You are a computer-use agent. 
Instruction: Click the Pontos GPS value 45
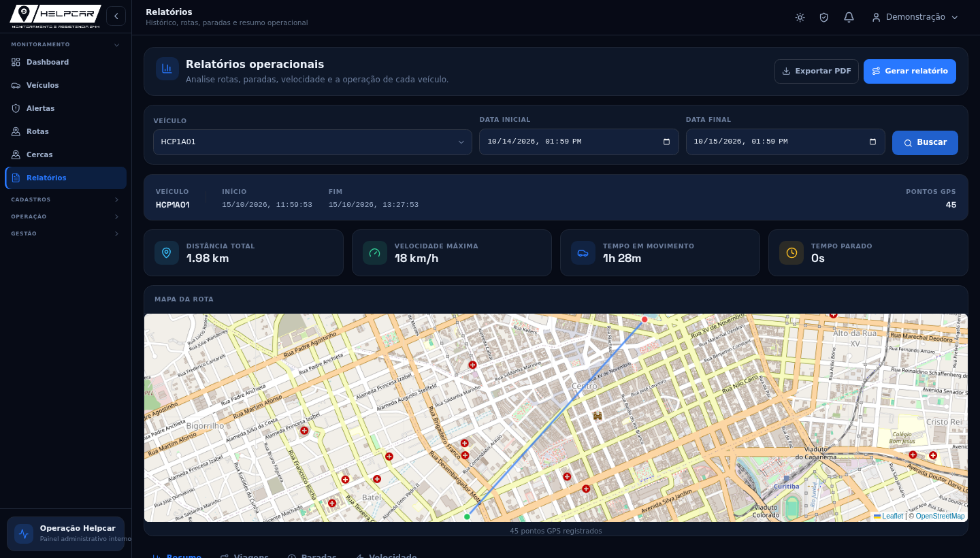951,205
